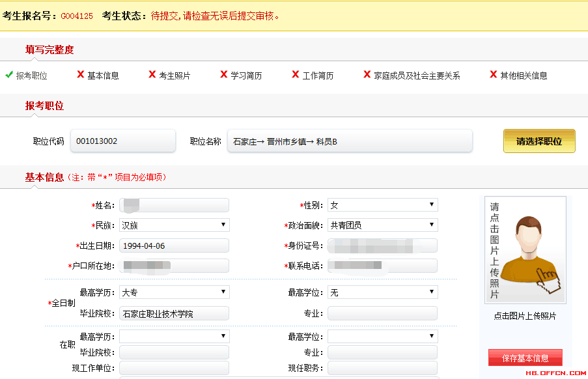Click the 请选择职位 button
Screen dimensions: 588x379
[x=539, y=141]
